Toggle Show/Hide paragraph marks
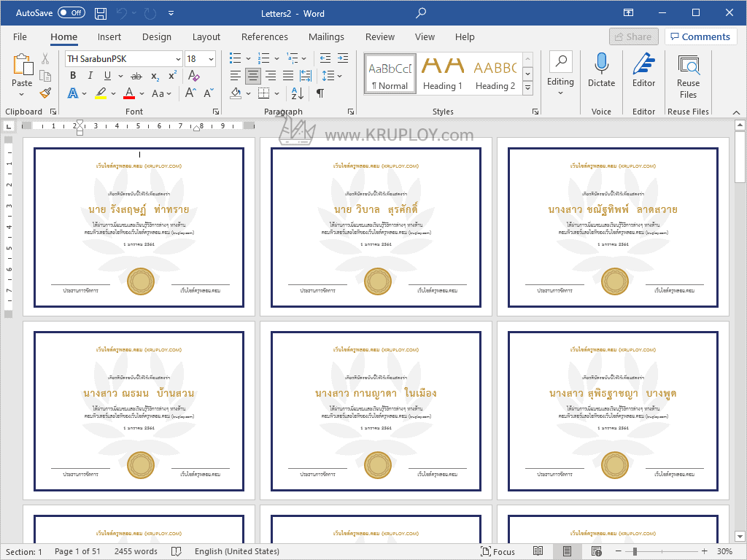Screen dimensions: 747x560 coord(320,93)
